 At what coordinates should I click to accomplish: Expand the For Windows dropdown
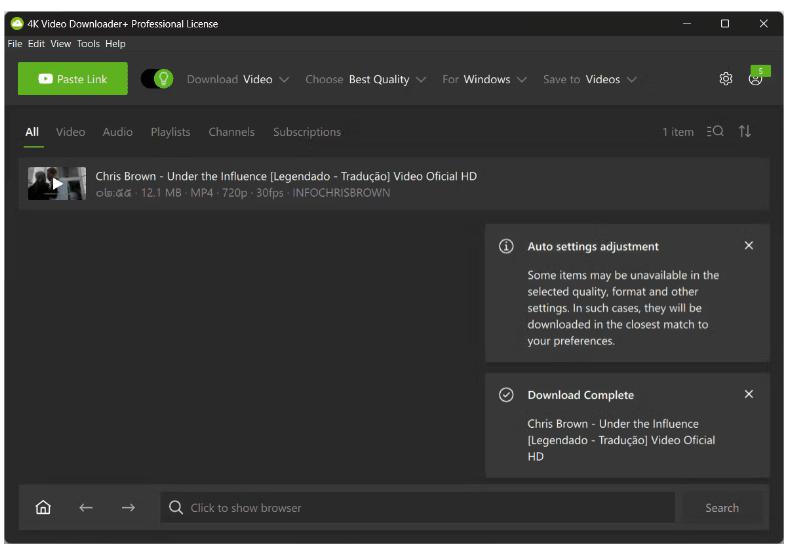click(x=484, y=80)
